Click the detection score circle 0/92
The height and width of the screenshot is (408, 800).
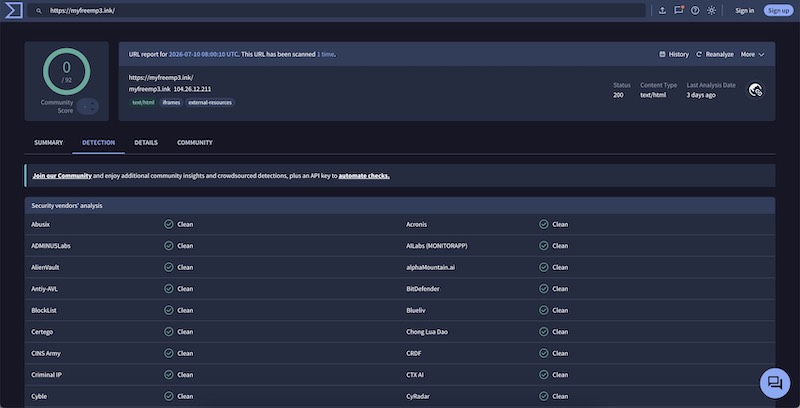coord(66,71)
